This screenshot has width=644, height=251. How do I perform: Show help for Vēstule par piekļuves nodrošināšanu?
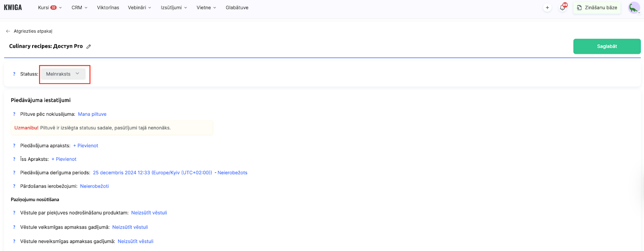pyautogui.click(x=14, y=213)
